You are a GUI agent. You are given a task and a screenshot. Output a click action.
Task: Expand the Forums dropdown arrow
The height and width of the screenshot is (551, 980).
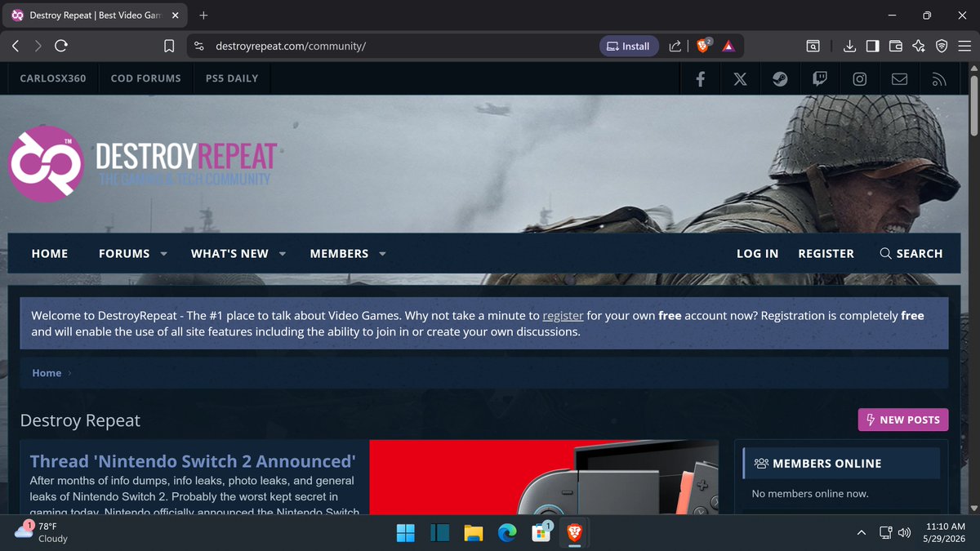(164, 254)
